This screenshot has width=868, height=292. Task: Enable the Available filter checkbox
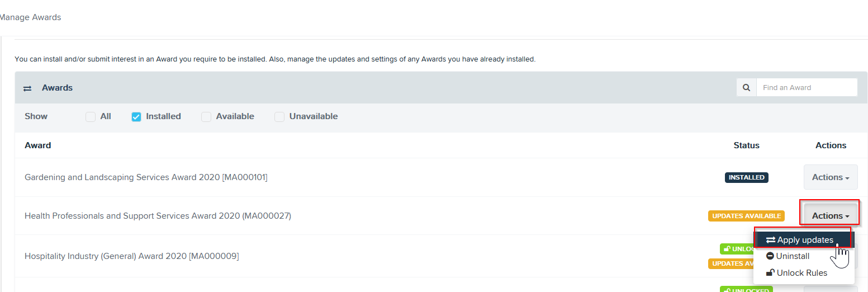206,116
